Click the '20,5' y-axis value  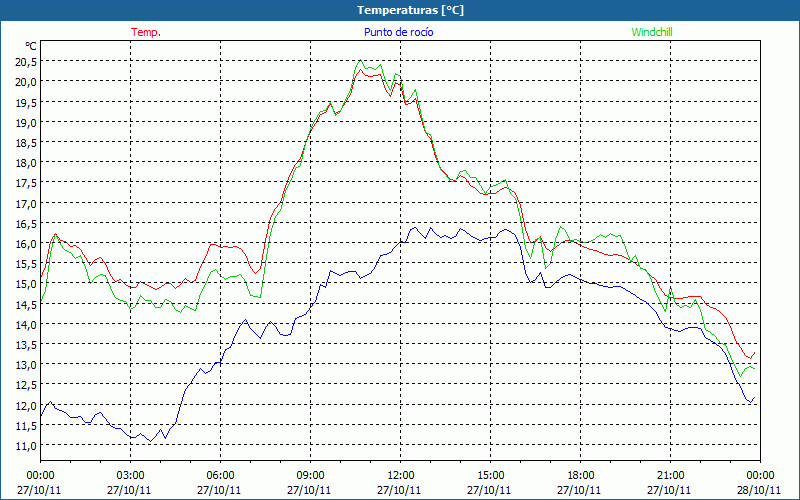[26, 62]
